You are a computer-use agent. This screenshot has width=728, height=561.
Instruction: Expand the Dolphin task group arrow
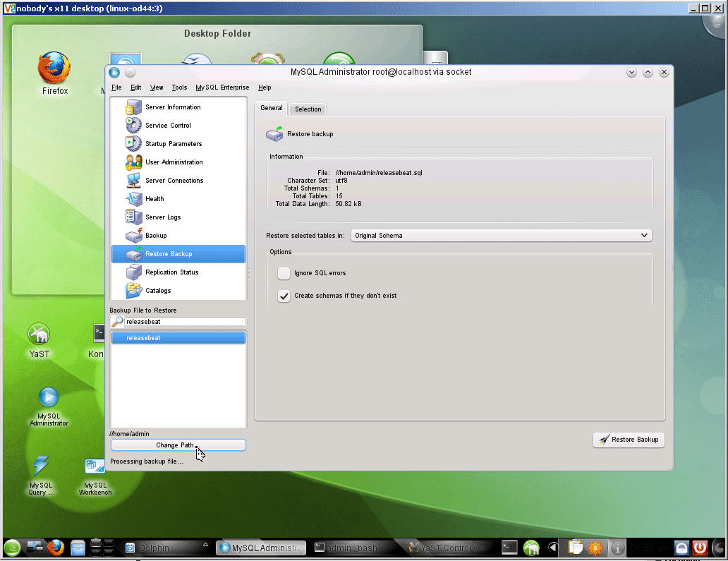(206, 544)
